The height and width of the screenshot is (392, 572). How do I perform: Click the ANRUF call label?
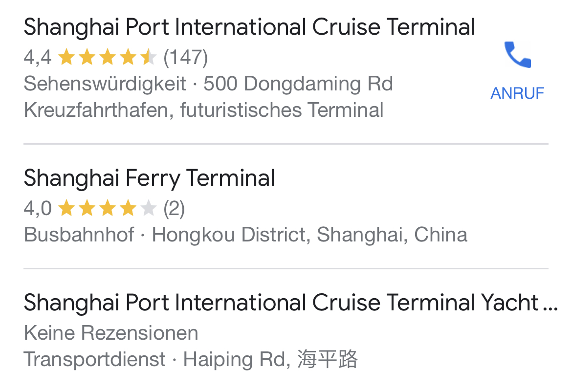pos(517,93)
